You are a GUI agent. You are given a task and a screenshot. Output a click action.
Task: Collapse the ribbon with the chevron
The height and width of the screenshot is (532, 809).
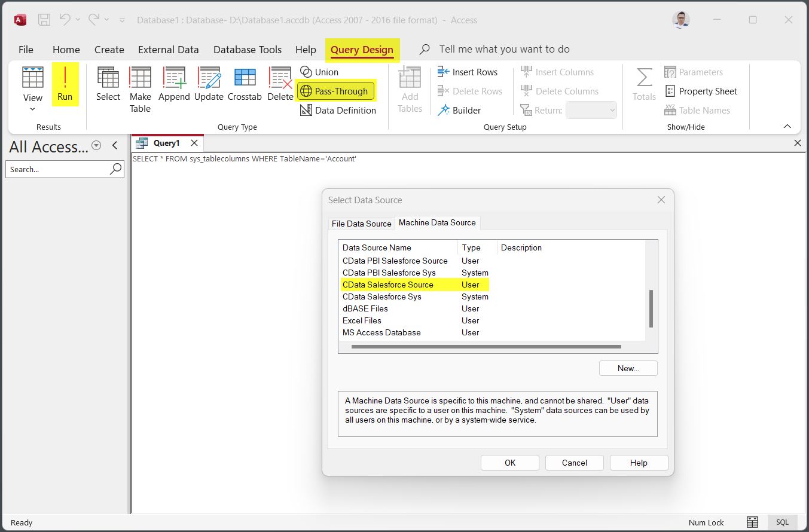[x=787, y=127]
